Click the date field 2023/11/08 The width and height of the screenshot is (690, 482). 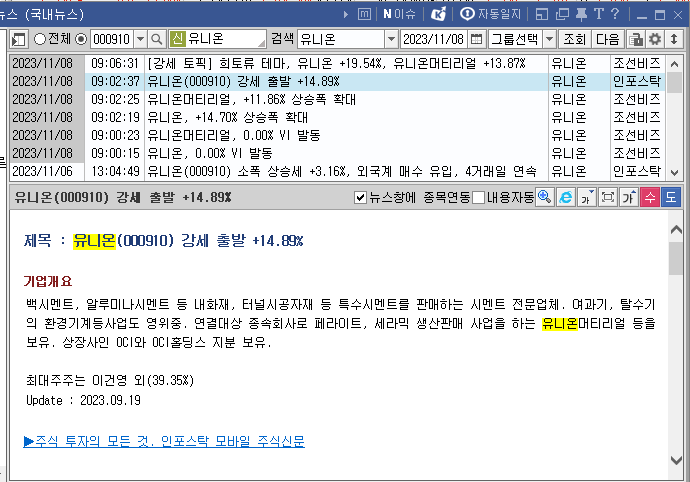tap(433, 39)
